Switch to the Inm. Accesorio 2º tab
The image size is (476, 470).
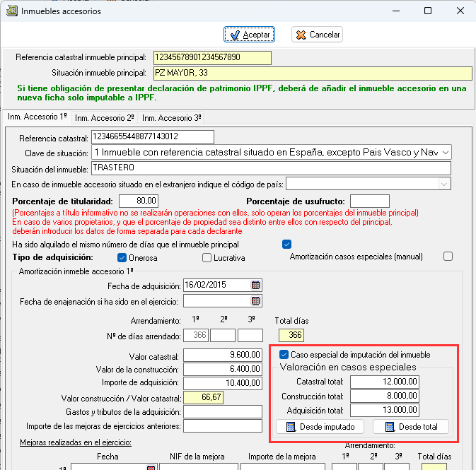click(104, 118)
